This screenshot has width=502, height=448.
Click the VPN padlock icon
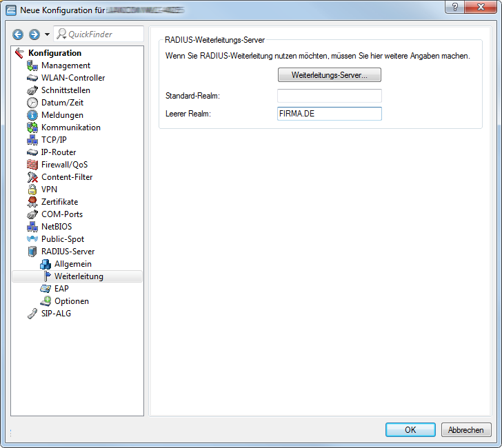pos(32,190)
